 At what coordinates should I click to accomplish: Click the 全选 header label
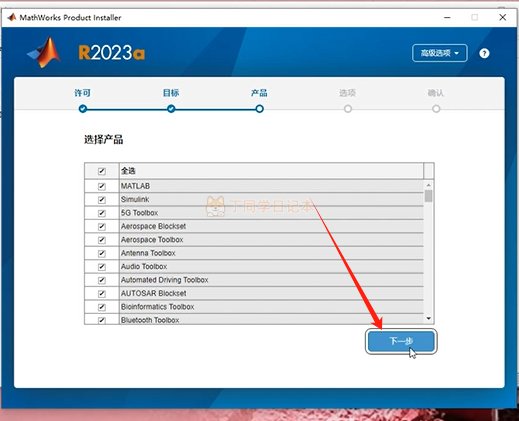click(128, 171)
